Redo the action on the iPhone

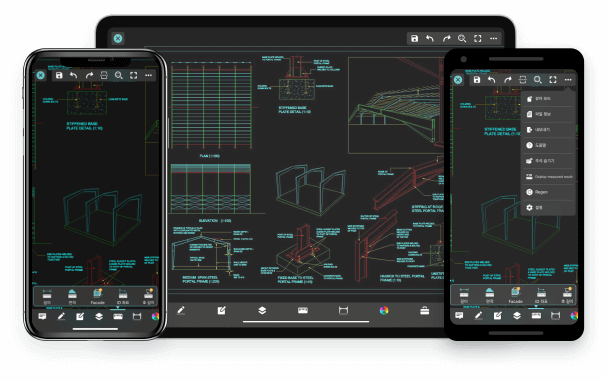(89, 75)
